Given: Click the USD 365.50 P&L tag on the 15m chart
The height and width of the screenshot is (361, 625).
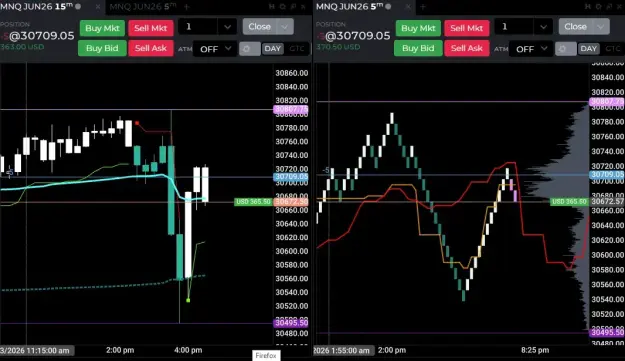Looking at the screenshot, I should [254, 202].
